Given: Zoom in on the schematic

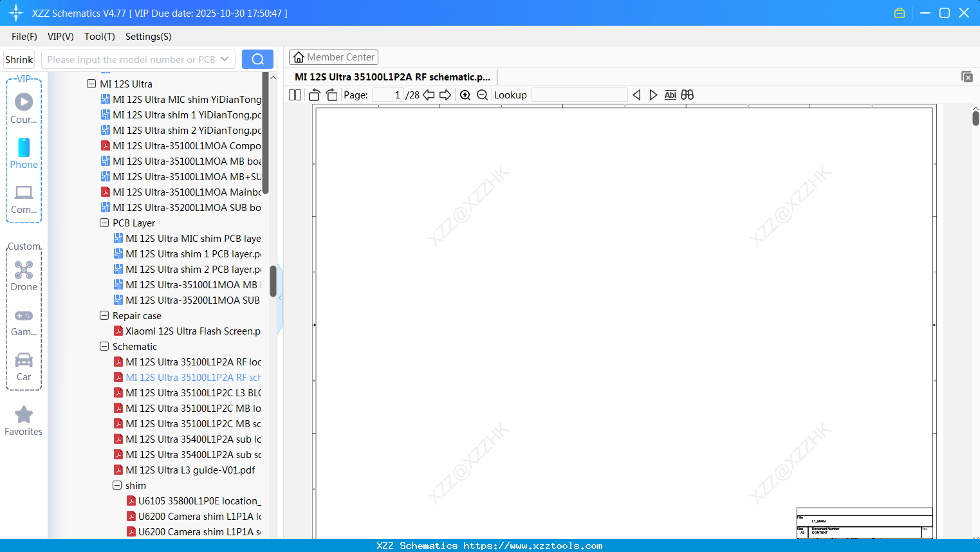Looking at the screenshot, I should [465, 95].
